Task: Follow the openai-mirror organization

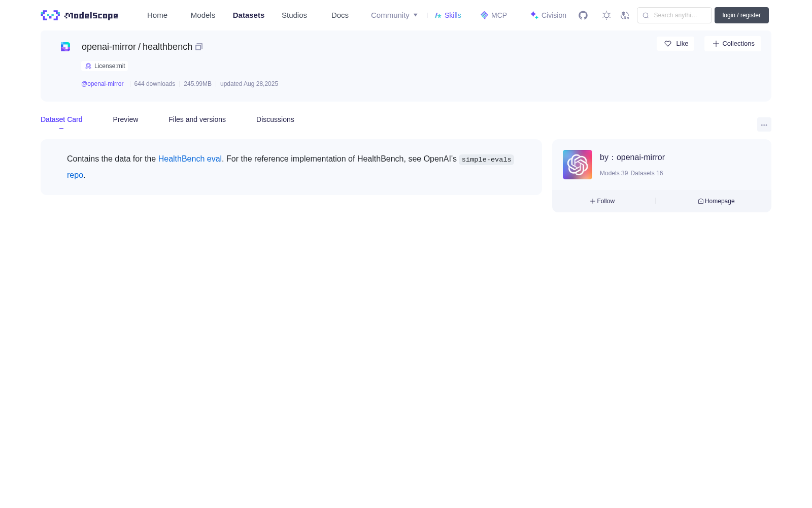Action: tap(602, 201)
